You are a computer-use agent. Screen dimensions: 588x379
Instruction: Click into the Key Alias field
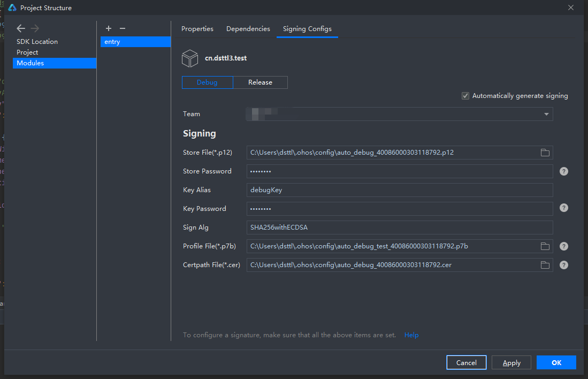(399, 190)
